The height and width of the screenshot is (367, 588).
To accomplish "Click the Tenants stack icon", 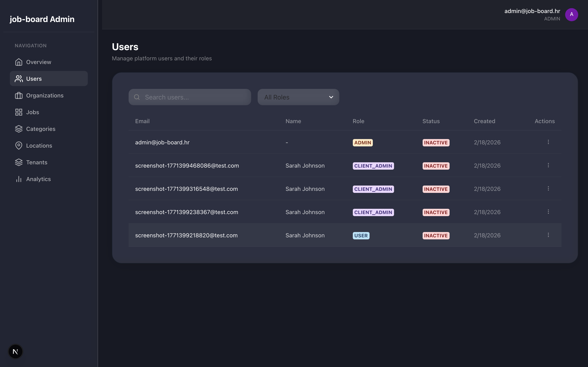I will (x=19, y=162).
